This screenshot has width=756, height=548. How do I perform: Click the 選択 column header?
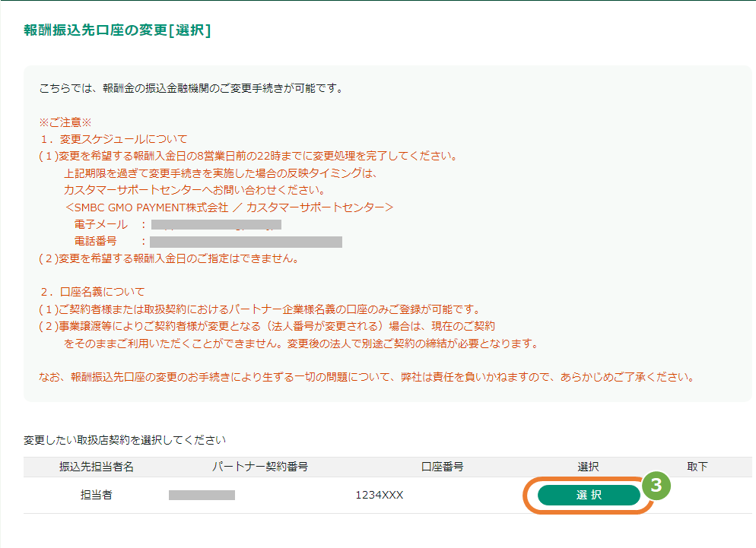tap(588, 467)
